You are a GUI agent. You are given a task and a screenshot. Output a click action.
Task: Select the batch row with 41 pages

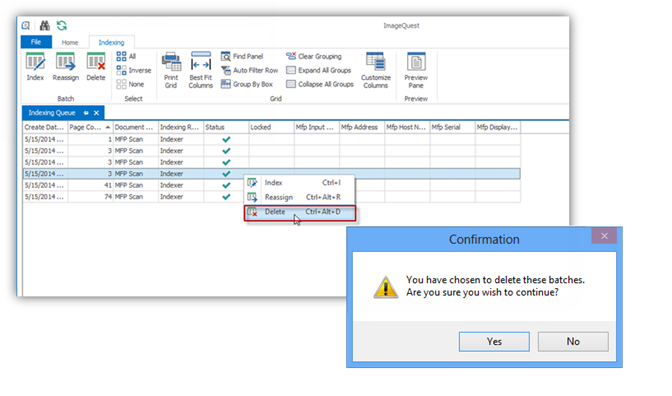point(272,185)
